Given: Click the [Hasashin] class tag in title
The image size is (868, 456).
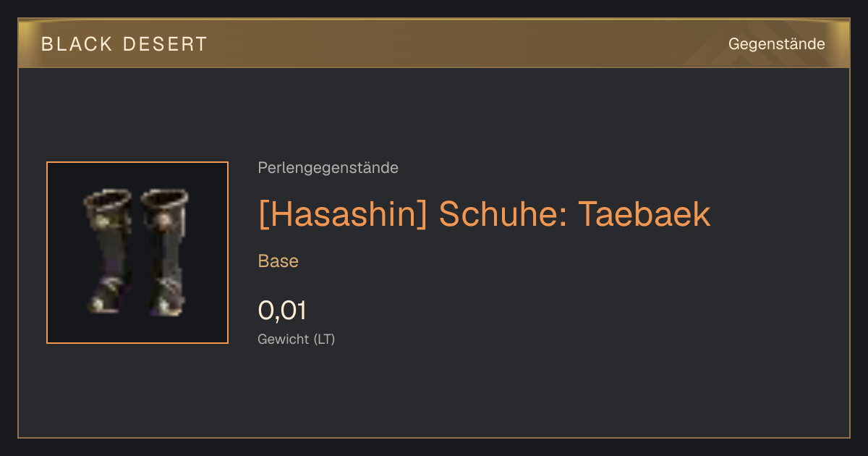Looking at the screenshot, I should [x=343, y=214].
